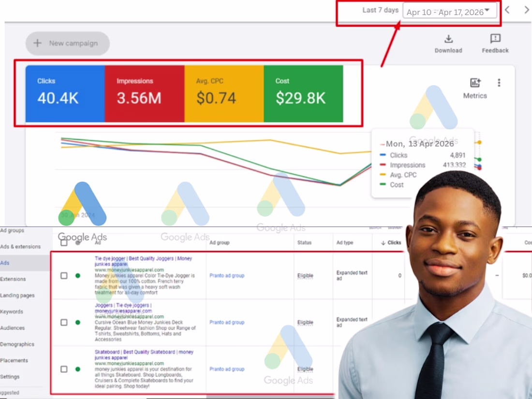
Task: Click the yellow Avg. CPC line endpoint
Action: pos(479,143)
